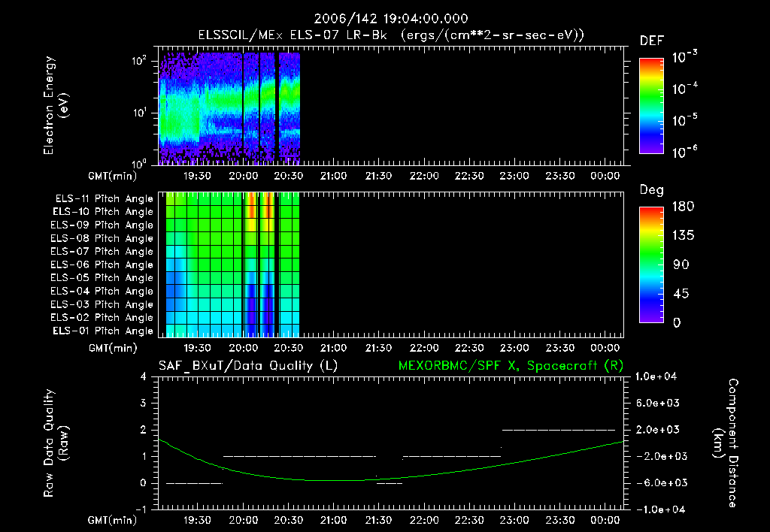Click 00:00 time label under data quality panel
This screenshot has width=770, height=532.
[x=605, y=520]
